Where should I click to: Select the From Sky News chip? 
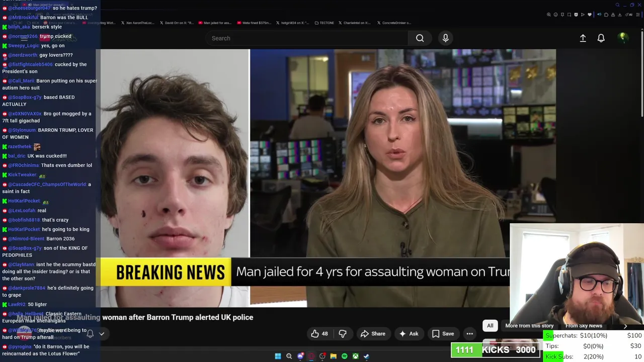click(x=584, y=326)
